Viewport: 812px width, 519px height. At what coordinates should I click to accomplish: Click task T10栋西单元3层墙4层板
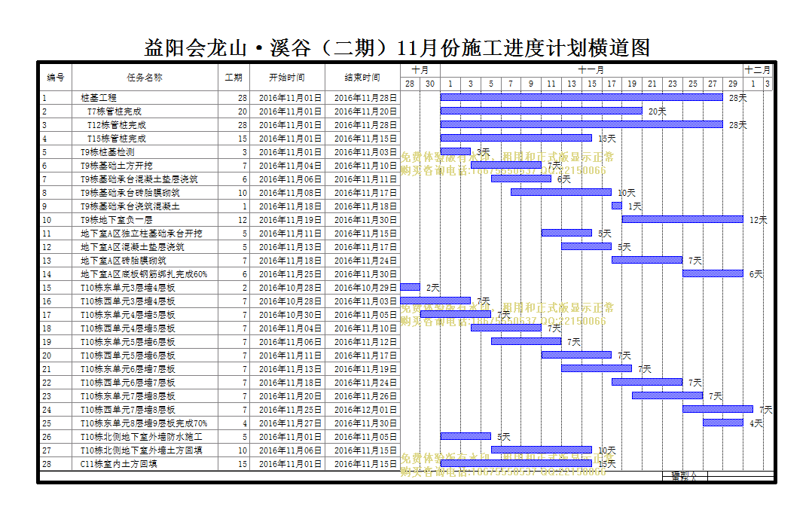(x=127, y=301)
